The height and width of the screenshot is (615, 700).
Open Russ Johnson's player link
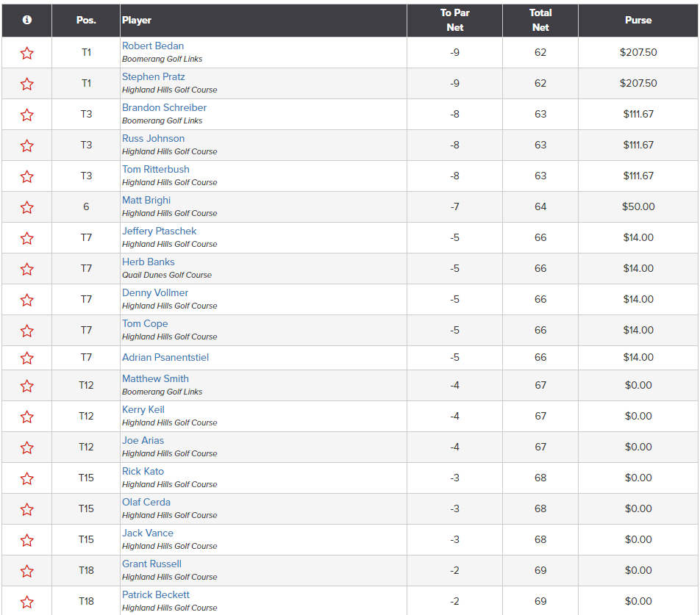click(153, 138)
